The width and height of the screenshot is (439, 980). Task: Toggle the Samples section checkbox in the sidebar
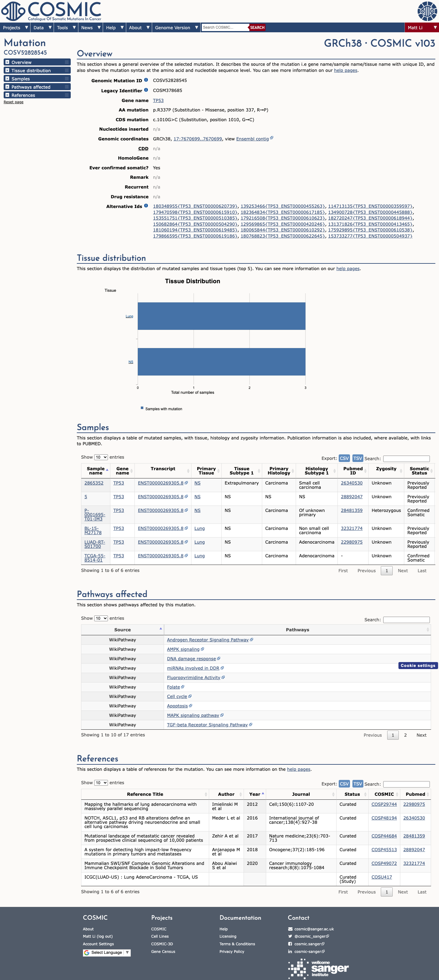(x=7, y=79)
